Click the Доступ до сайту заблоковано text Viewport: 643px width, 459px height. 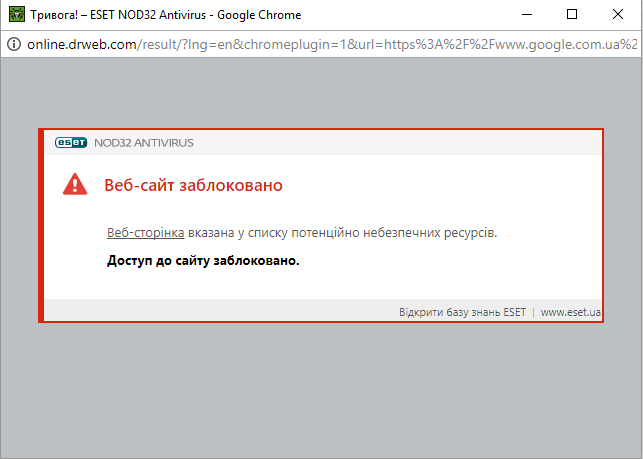tap(203, 260)
